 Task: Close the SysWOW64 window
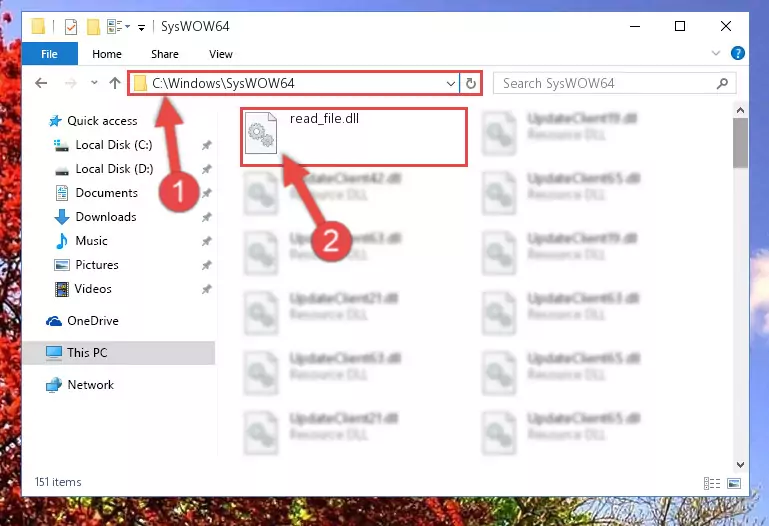(x=726, y=26)
